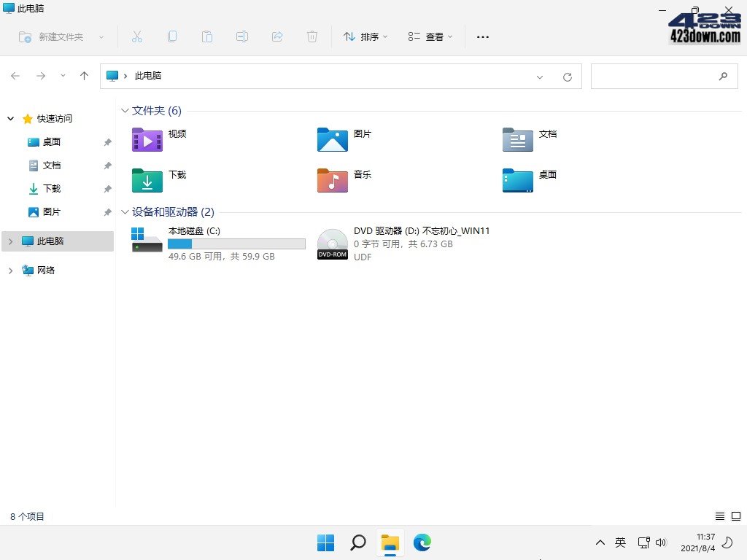Click the Copy icon in toolbar

click(x=172, y=36)
